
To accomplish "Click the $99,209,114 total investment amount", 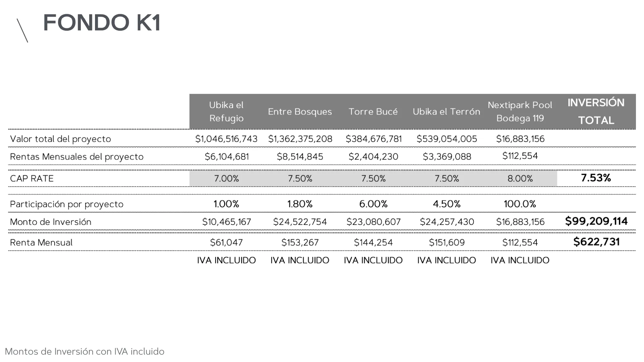I will [596, 221].
